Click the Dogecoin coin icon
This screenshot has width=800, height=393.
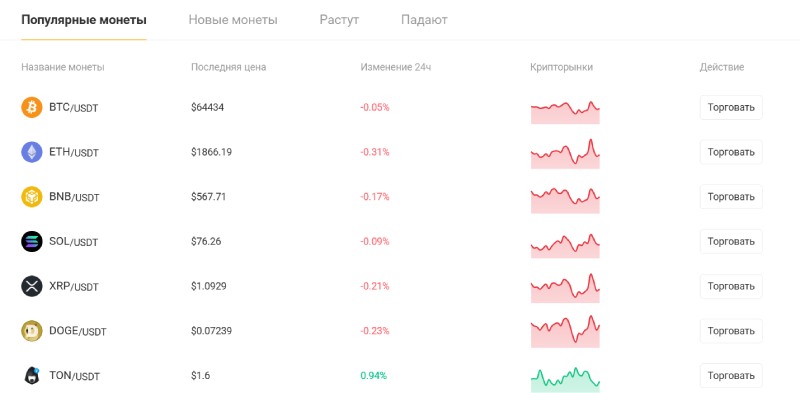click(x=32, y=331)
